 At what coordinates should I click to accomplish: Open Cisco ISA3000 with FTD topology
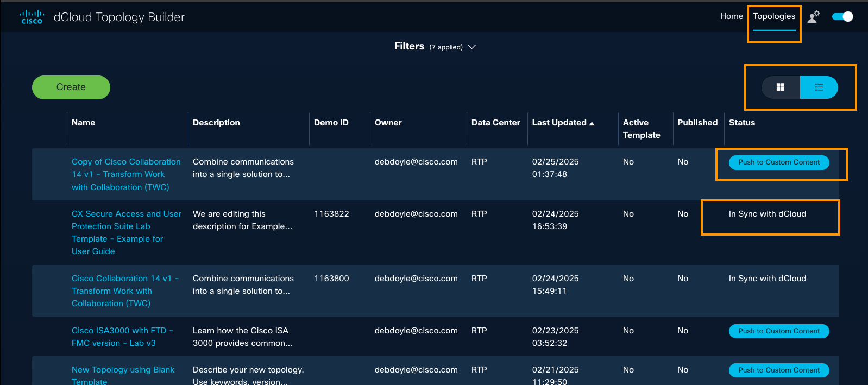click(x=122, y=337)
